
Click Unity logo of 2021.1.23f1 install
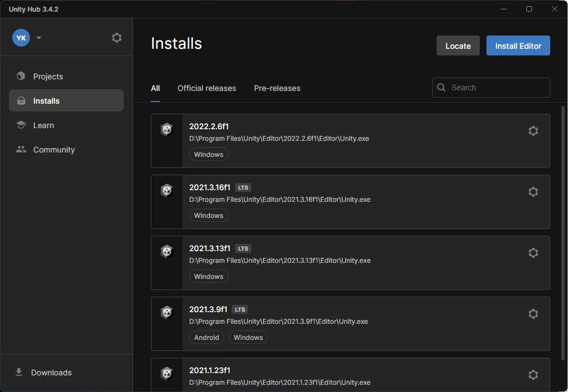pos(166,373)
